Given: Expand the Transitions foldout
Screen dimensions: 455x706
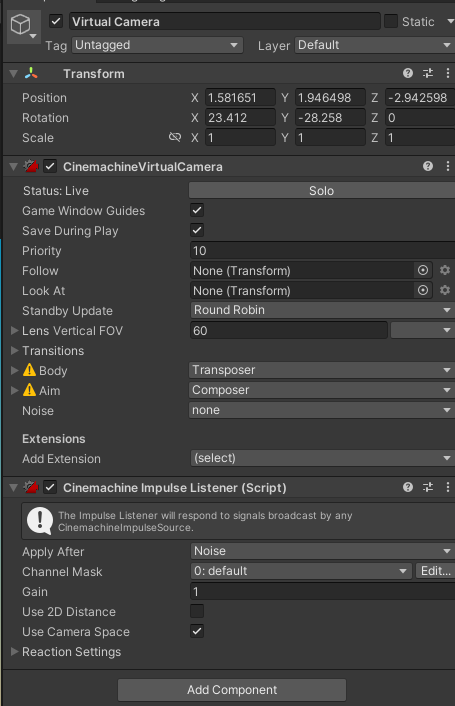Looking at the screenshot, I should pos(14,350).
